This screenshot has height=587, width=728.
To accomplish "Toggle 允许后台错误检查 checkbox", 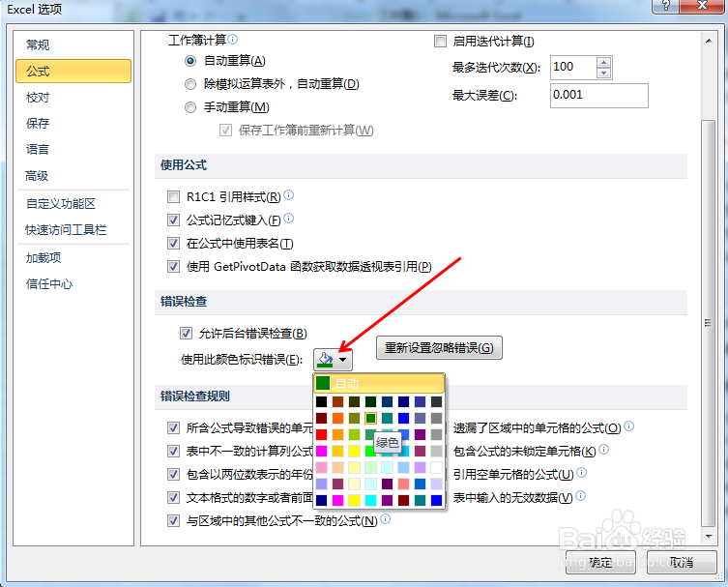I will [x=186, y=333].
